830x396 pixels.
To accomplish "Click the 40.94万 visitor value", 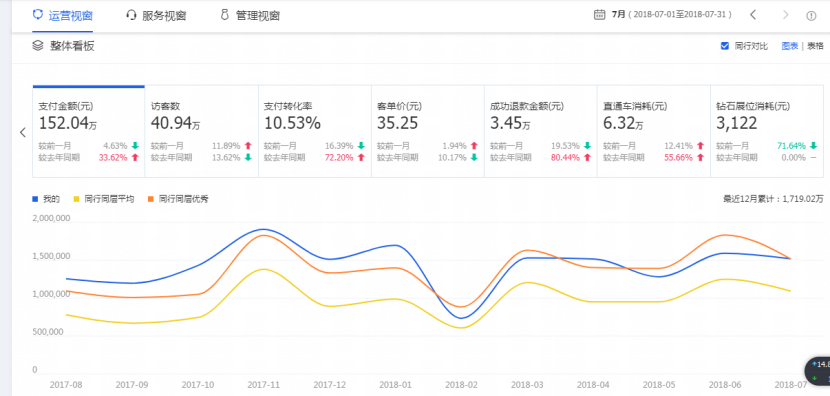I will click(x=176, y=123).
